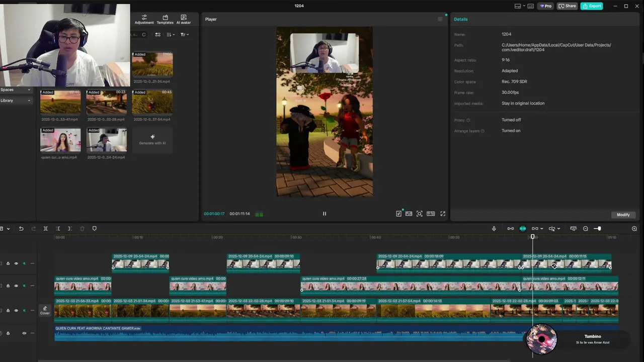Click the Modify button in Details
644x362 pixels.
[623, 215]
